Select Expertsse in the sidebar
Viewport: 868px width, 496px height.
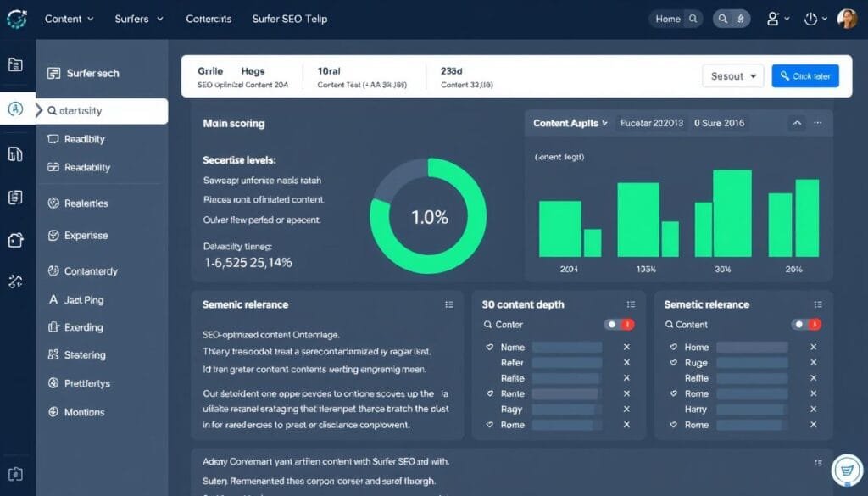(85, 236)
